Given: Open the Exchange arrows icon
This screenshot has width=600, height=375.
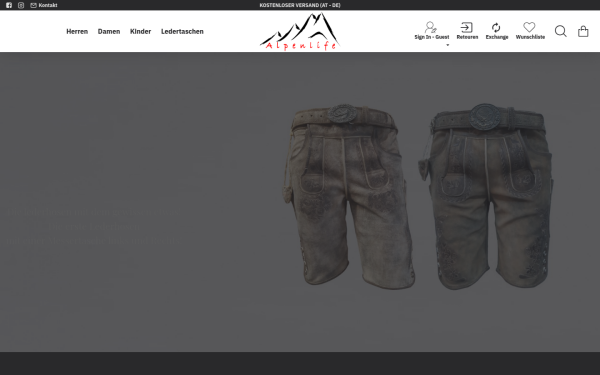Looking at the screenshot, I should pos(496,28).
